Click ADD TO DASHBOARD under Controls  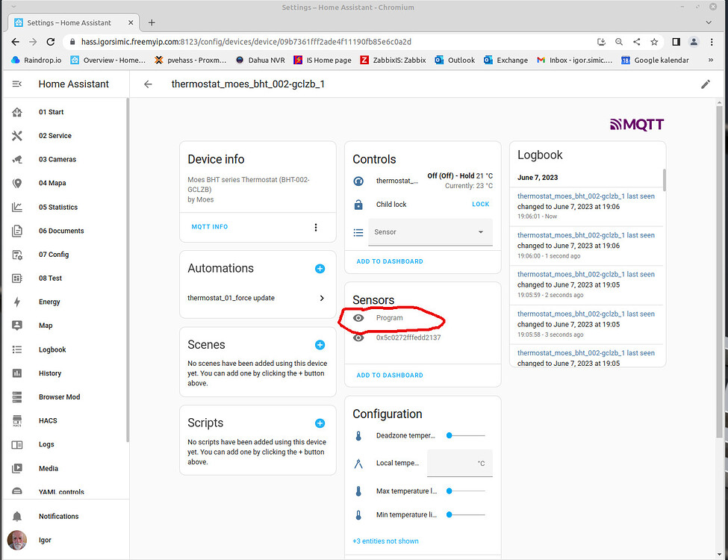[x=390, y=261]
